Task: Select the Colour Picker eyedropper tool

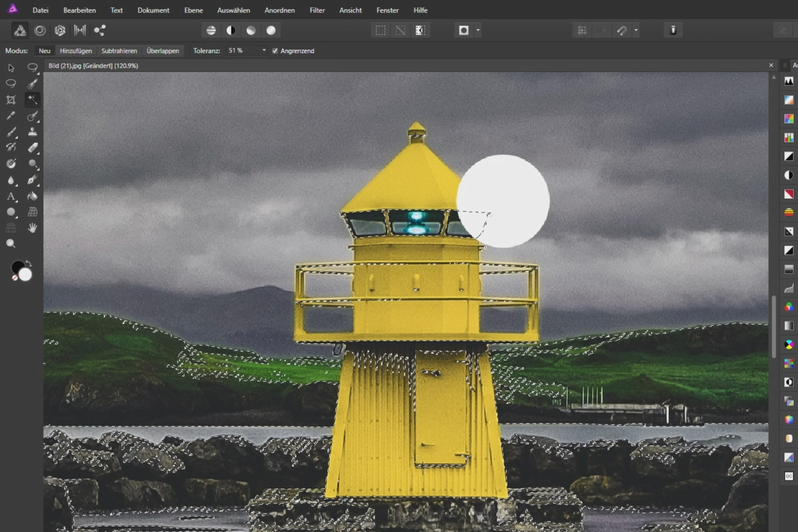Action: tap(11, 116)
